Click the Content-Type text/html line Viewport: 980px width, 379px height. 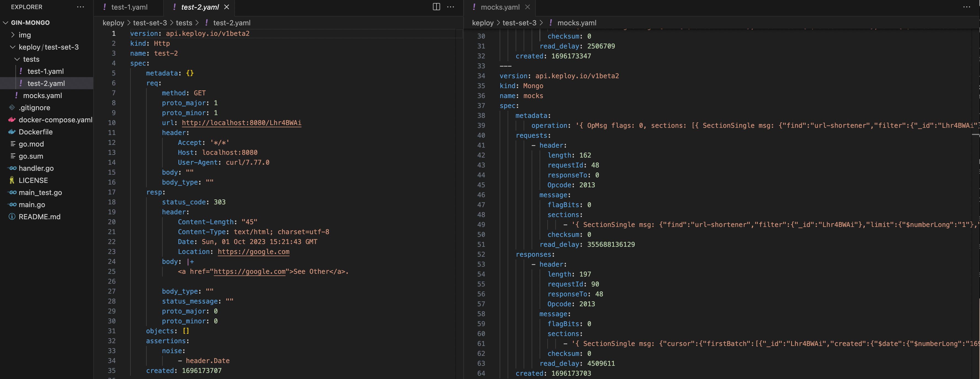[253, 232]
